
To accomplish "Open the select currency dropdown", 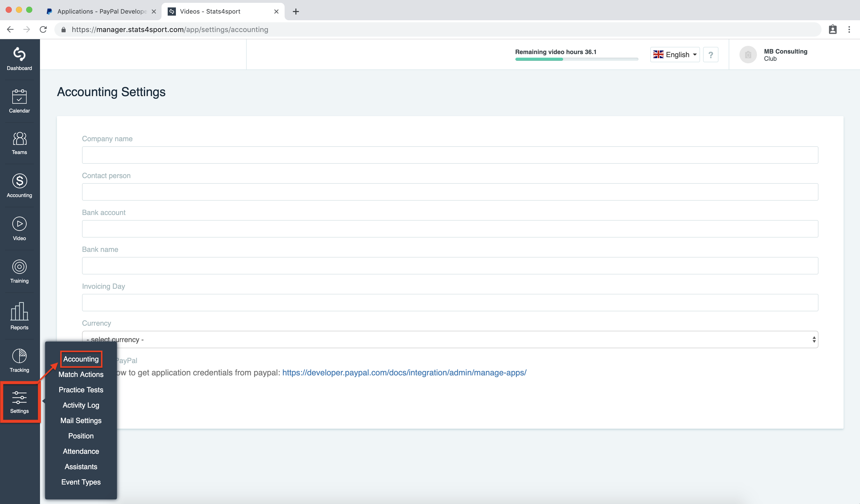I will [x=450, y=339].
